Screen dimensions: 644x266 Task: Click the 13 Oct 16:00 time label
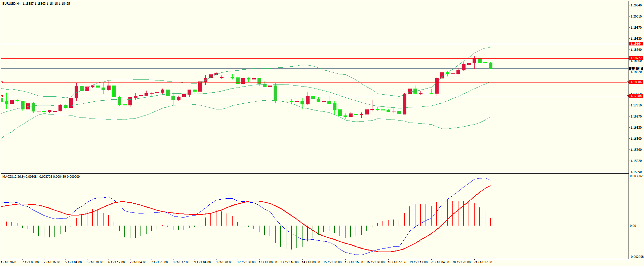[289, 262]
